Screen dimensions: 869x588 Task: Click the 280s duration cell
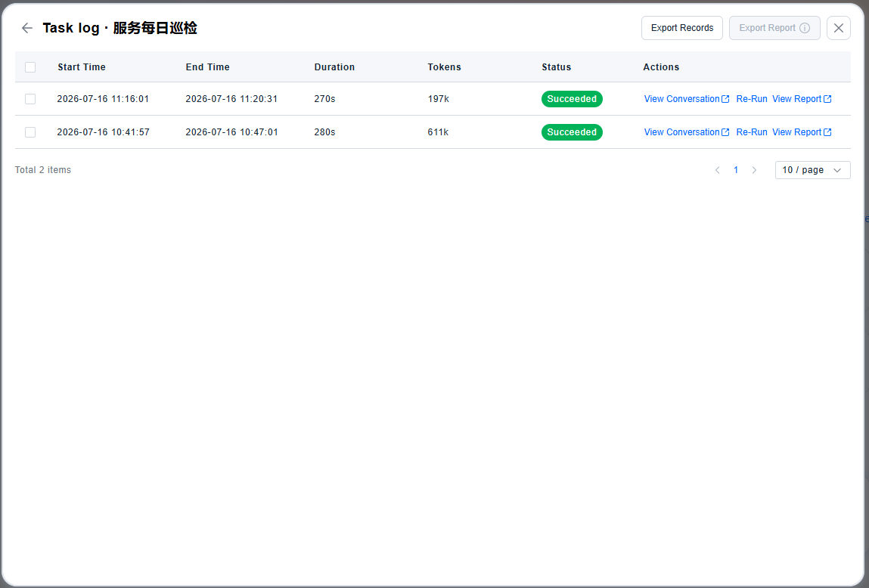[324, 132]
